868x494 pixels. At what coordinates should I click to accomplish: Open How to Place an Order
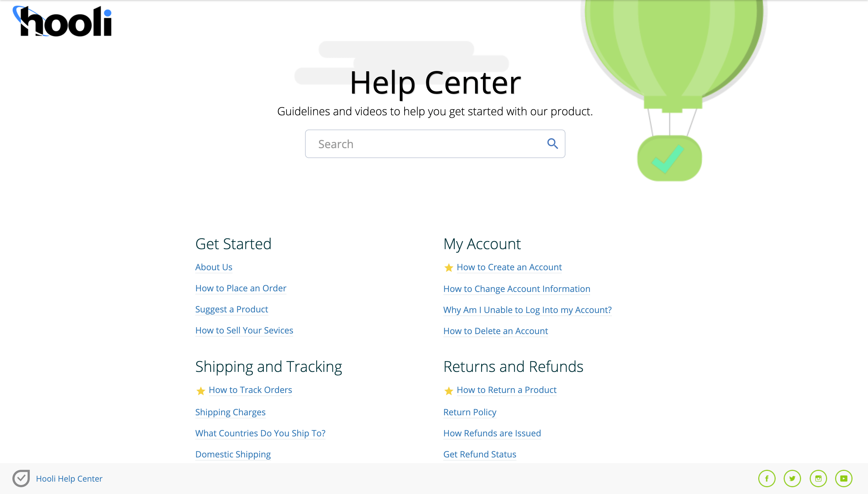pos(241,288)
